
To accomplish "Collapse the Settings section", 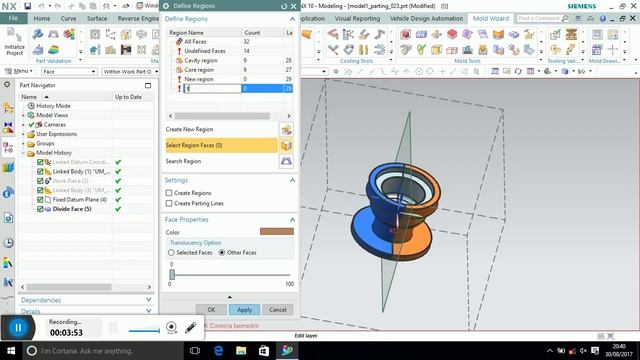I will click(292, 180).
